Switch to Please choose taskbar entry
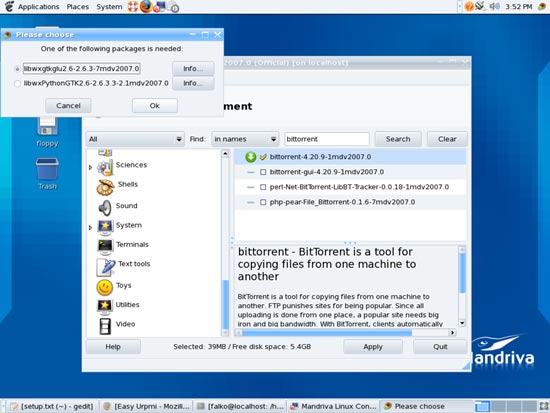This screenshot has width=550, height=413. (426, 406)
